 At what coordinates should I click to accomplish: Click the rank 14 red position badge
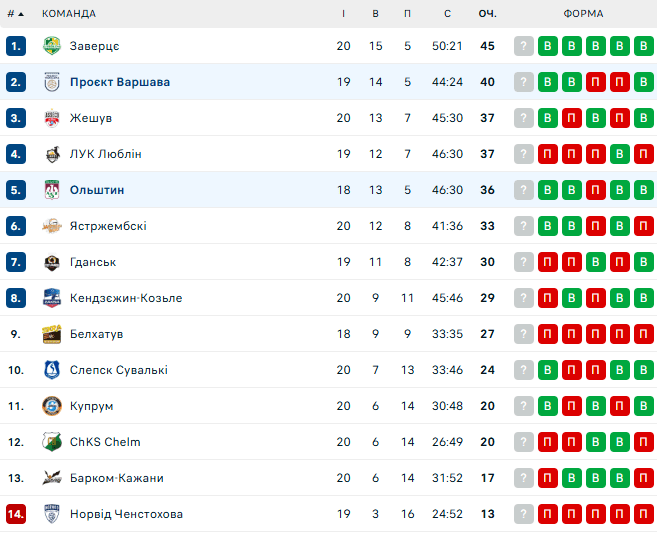pyautogui.click(x=15, y=514)
